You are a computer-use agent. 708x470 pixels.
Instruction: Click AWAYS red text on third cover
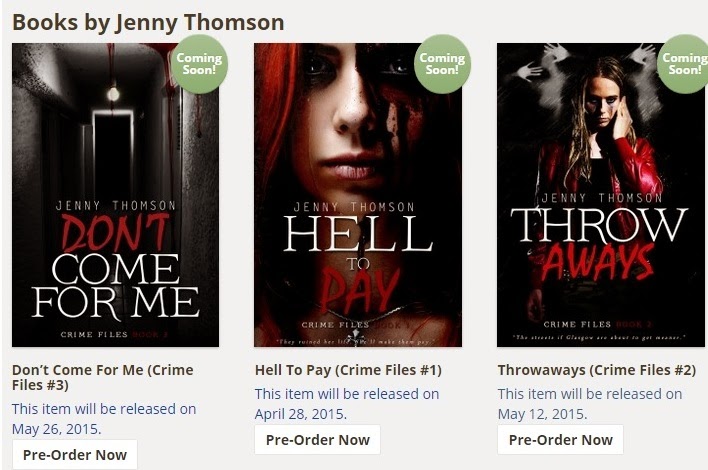[598, 262]
